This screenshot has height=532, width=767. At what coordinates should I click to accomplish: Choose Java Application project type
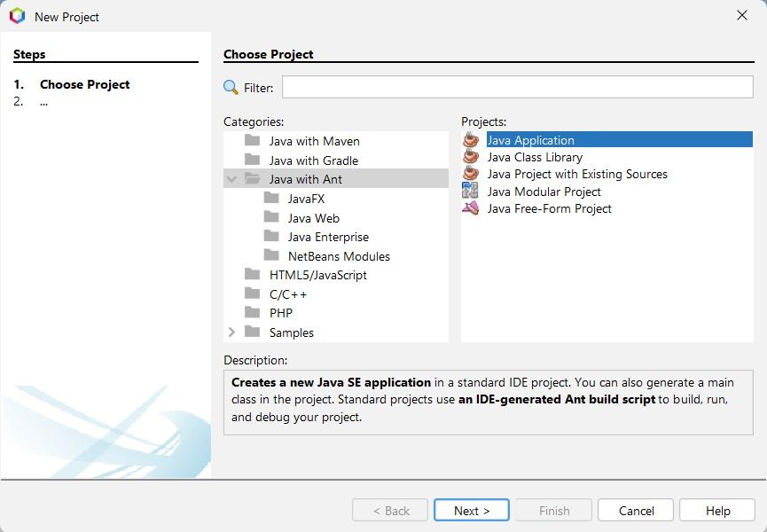point(619,140)
